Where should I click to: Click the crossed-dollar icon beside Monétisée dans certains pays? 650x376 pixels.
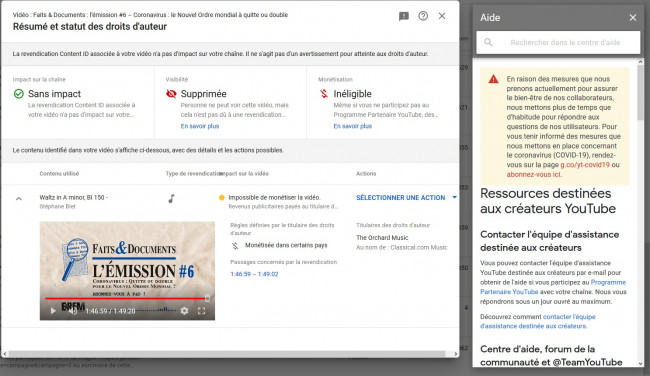point(235,246)
